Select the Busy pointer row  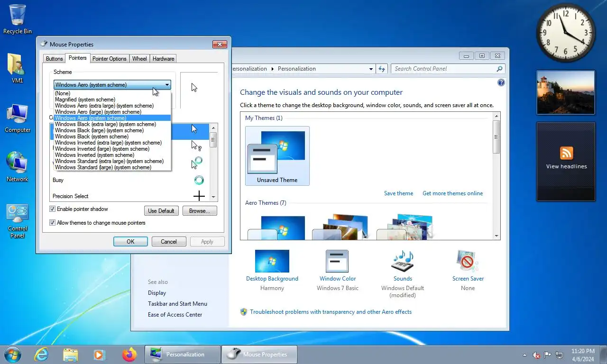[129, 180]
